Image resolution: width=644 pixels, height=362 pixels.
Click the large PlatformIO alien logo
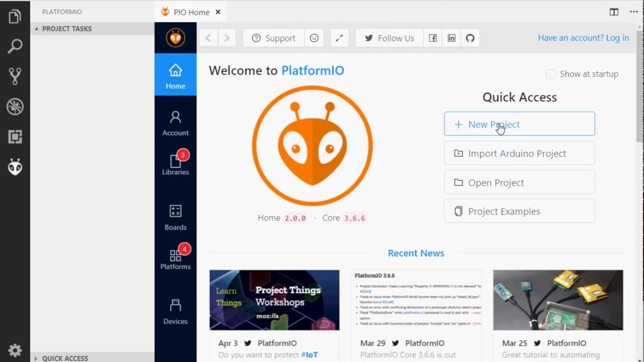coord(312,146)
